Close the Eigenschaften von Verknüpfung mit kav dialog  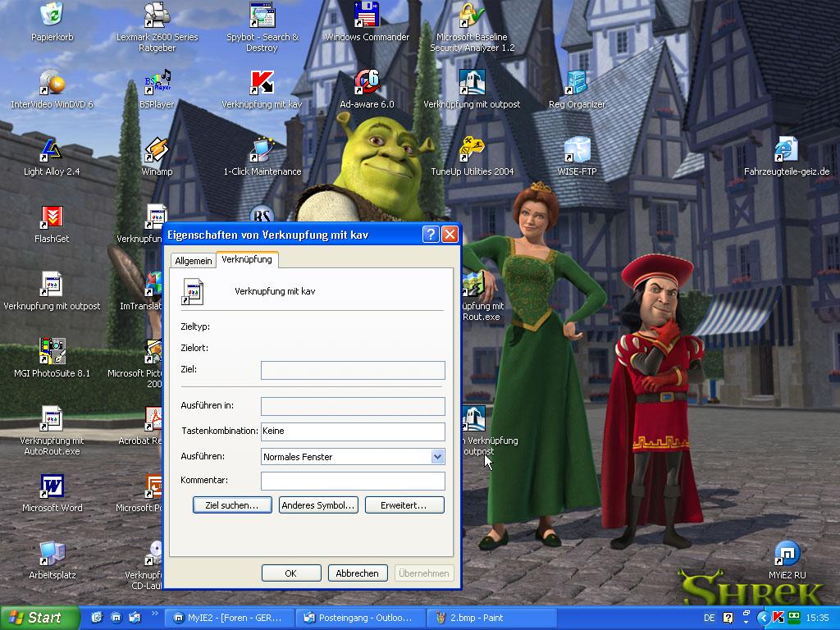[x=450, y=235]
